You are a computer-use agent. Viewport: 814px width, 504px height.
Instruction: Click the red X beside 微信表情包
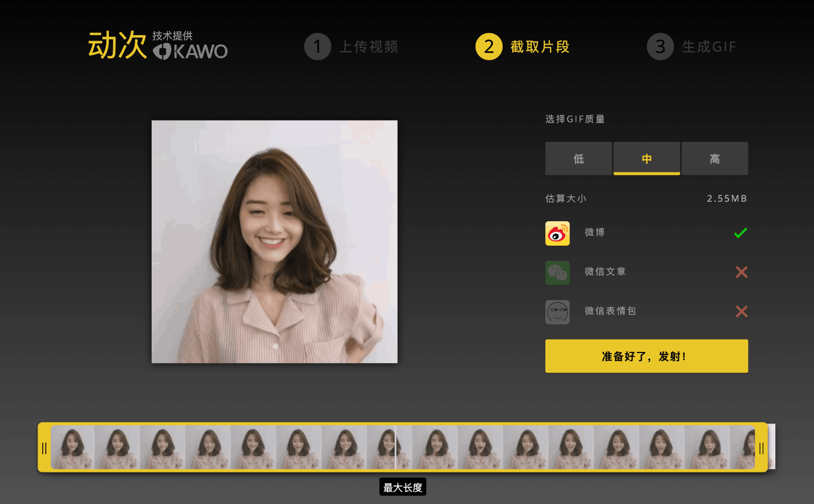pyautogui.click(x=741, y=312)
